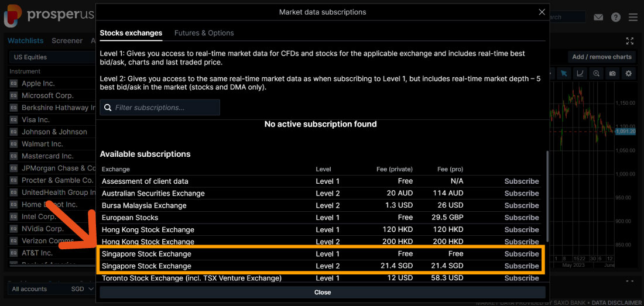Take a chart snapshot with camera icon
Screen dimensions: 644x306
click(612, 73)
